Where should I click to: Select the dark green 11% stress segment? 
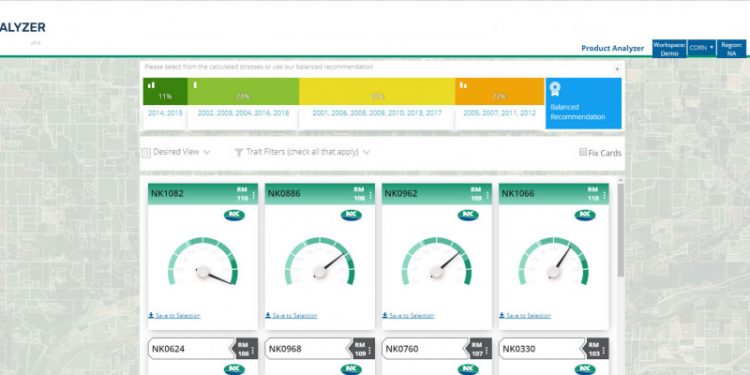(165, 91)
